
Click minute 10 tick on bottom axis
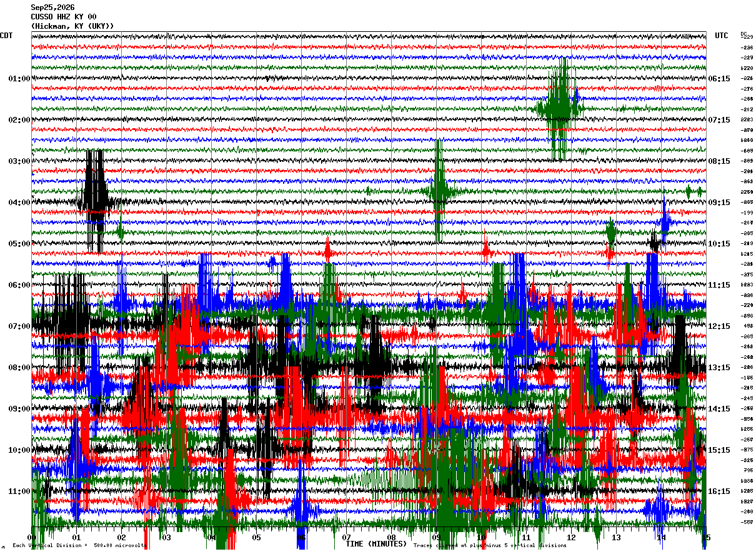pyautogui.click(x=481, y=537)
